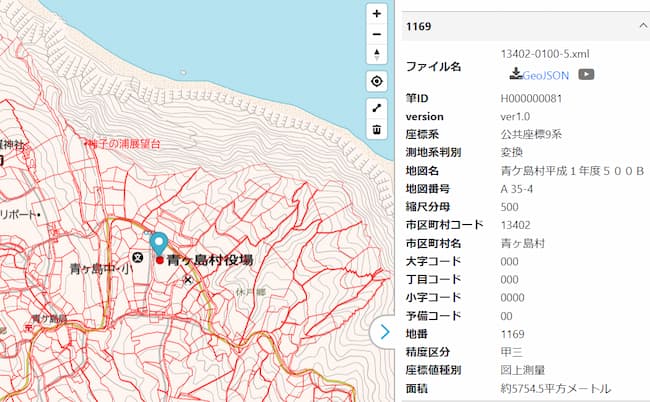The height and width of the screenshot is (402, 650).
Task: Click the blue location pin marker
Action: [x=158, y=242]
